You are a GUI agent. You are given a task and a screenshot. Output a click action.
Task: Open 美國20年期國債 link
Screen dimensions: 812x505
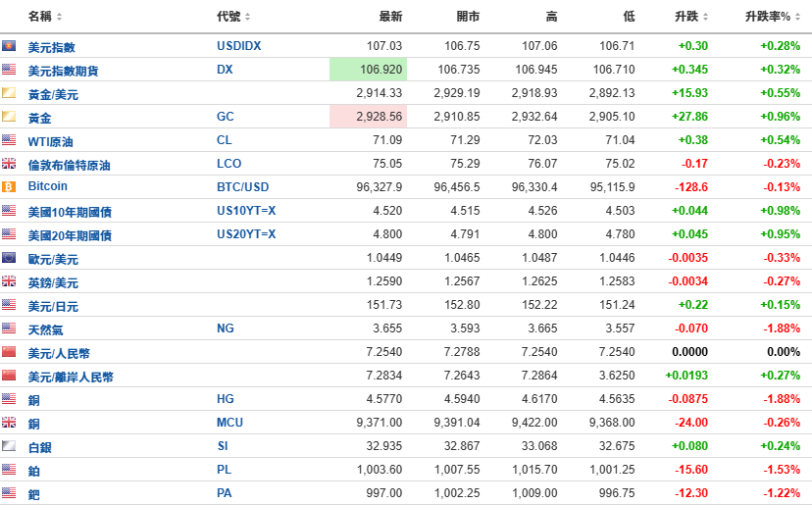70,235
